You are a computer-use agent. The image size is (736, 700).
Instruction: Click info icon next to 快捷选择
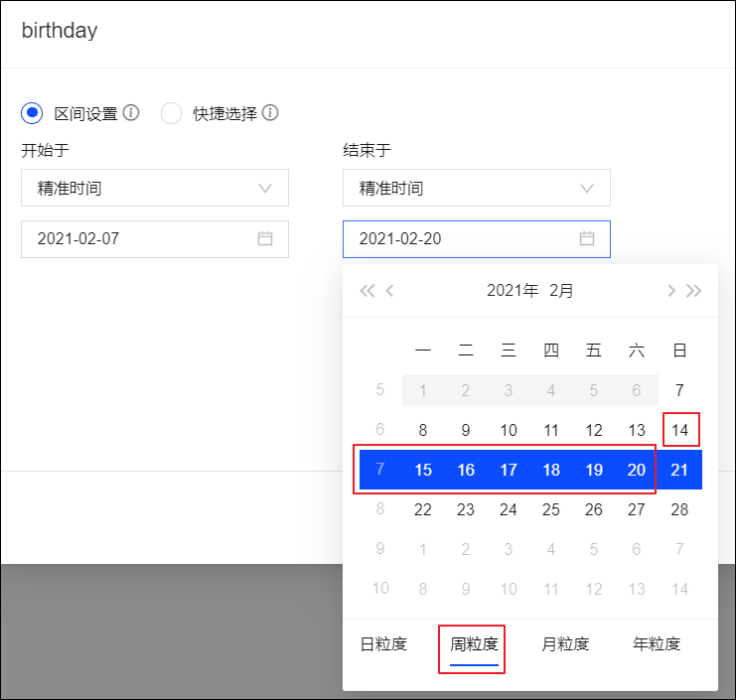[x=270, y=112]
